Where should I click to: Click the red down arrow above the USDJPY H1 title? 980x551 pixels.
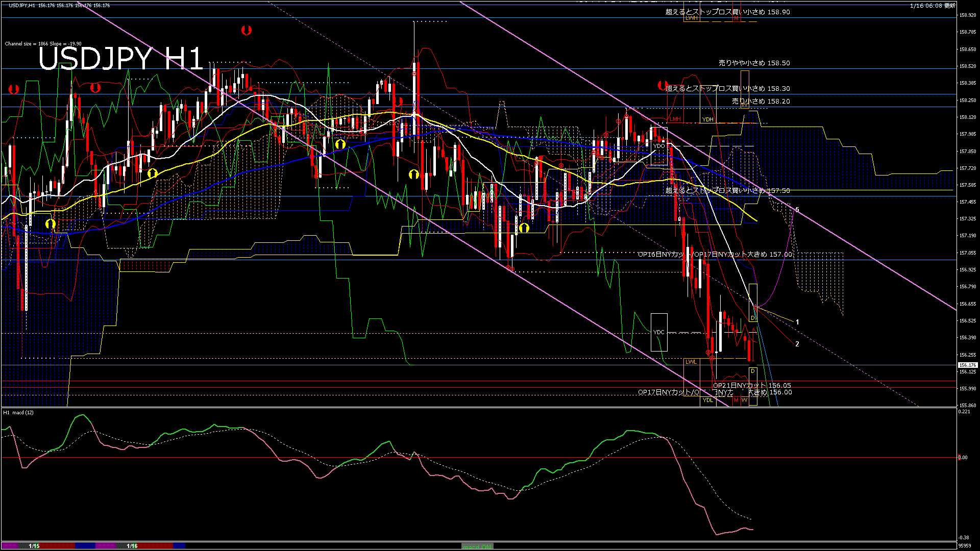click(x=246, y=31)
